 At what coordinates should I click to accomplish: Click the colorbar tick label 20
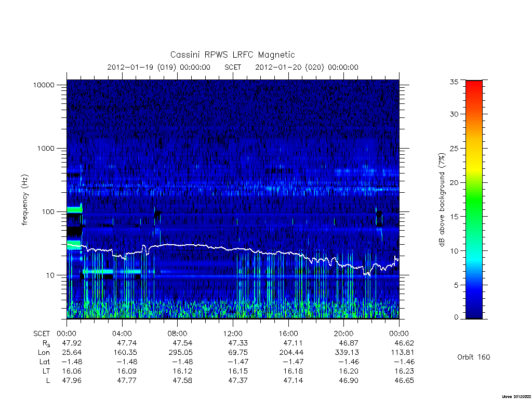tap(454, 182)
